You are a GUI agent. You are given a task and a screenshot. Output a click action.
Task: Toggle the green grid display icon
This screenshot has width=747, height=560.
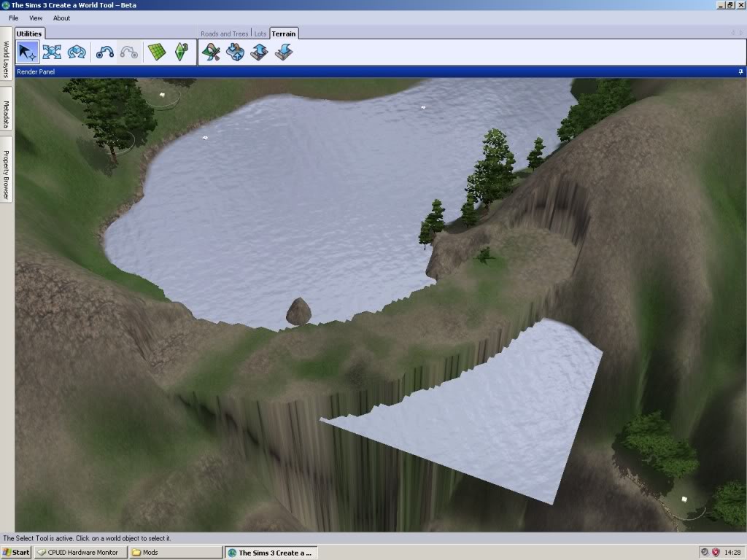pos(157,52)
